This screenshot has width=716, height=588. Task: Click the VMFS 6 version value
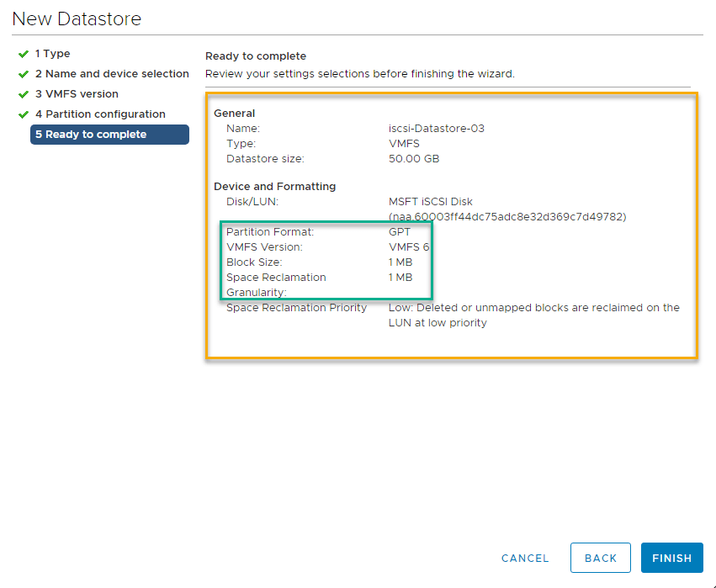point(409,247)
